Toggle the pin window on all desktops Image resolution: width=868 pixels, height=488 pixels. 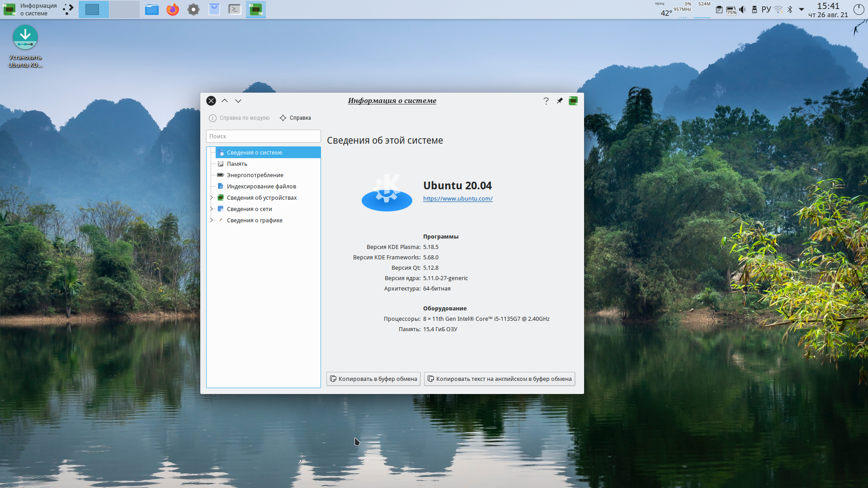pos(560,101)
